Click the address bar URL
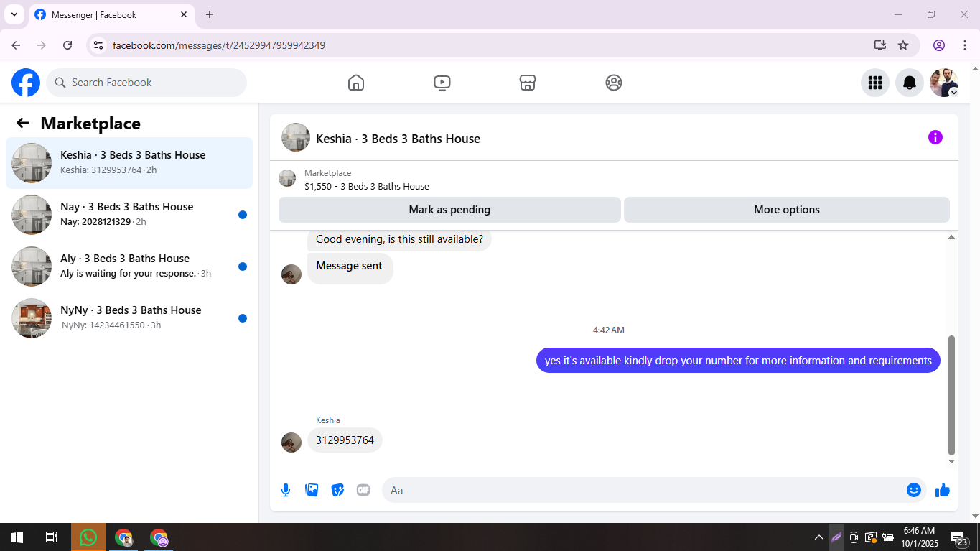The image size is (980, 551). [x=219, y=45]
